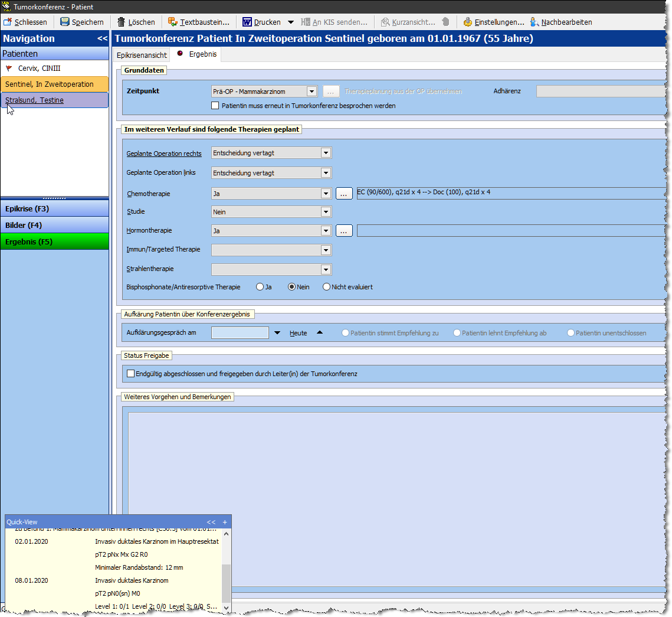Click the Kurzansicht magnifier icon
Viewport: 672px width, 617px height.
pos(385,22)
